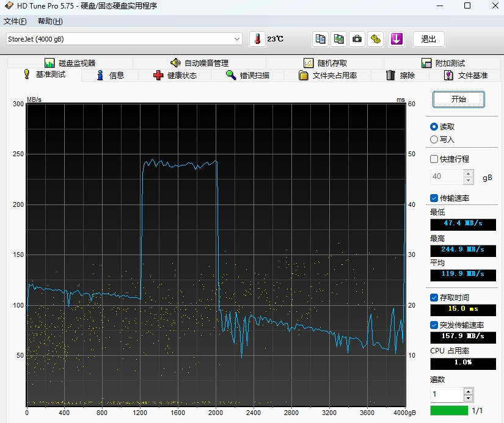504x423 pixels.
Task: Open the 健康状态 tab
Action: [175, 76]
